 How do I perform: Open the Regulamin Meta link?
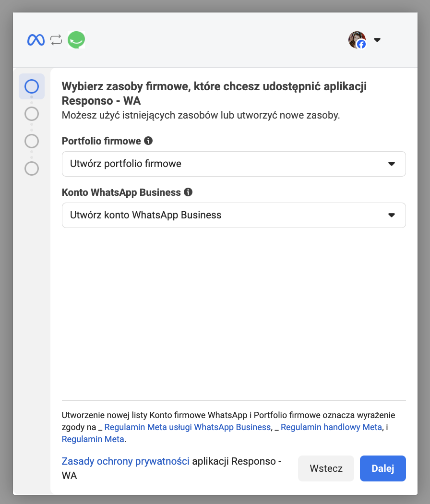coord(93,439)
